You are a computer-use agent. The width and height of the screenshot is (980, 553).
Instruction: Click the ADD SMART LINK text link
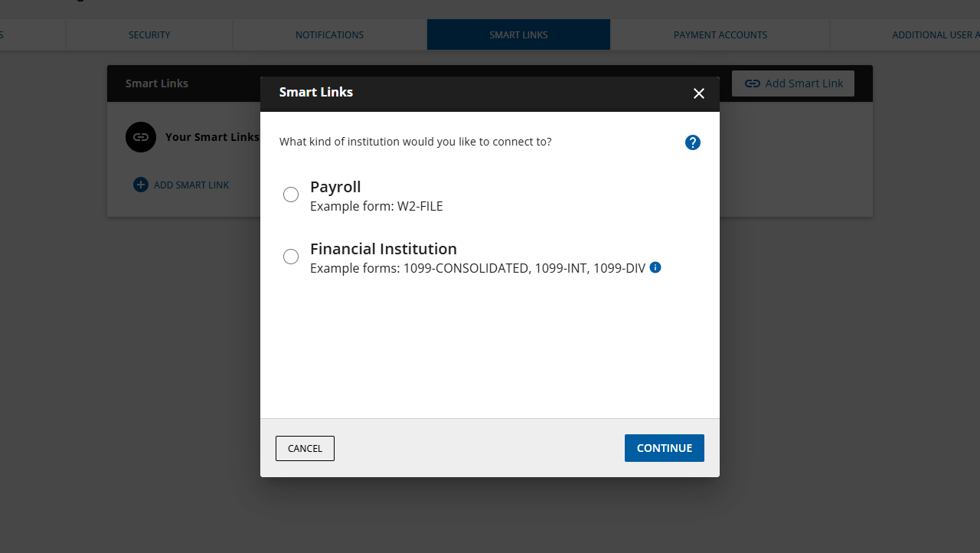pyautogui.click(x=191, y=185)
